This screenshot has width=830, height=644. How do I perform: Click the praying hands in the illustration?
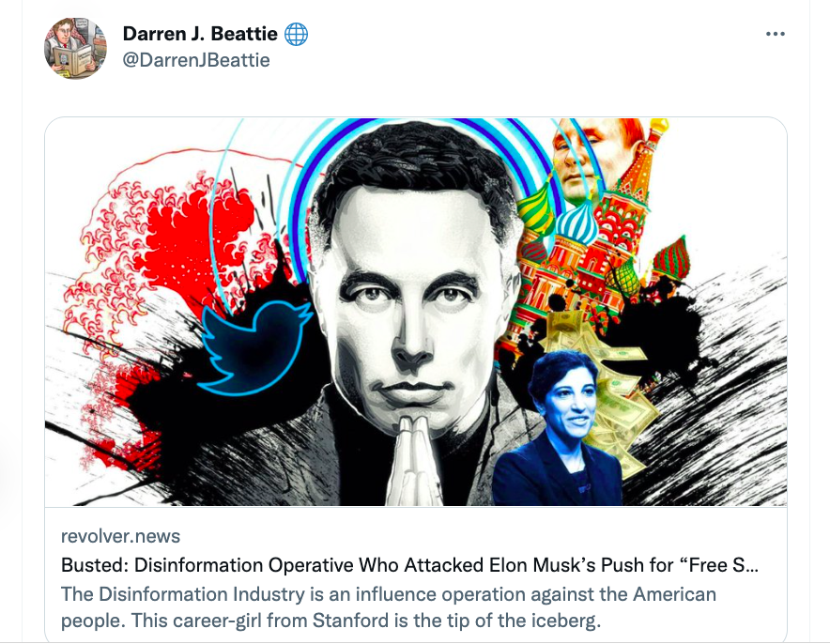click(x=414, y=459)
